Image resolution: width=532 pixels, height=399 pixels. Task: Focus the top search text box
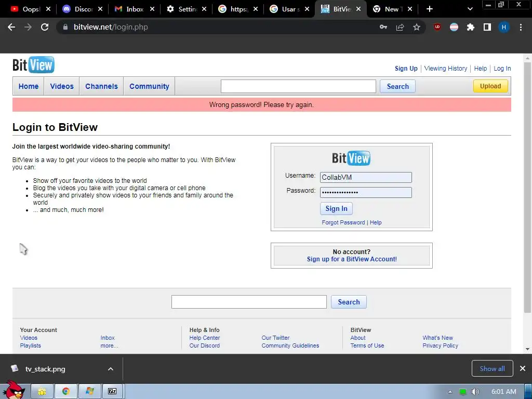coord(298,86)
